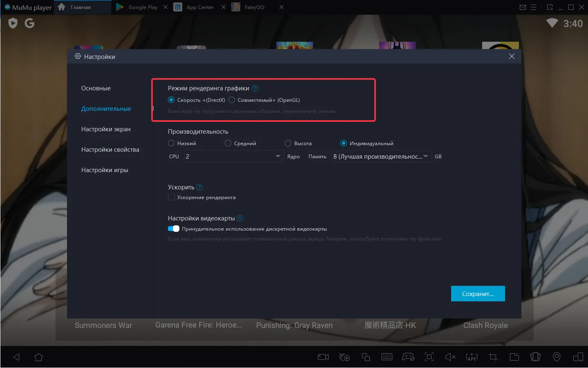Open the keyboard mapping icon
Screen dimensions: 588x368
click(x=387, y=357)
